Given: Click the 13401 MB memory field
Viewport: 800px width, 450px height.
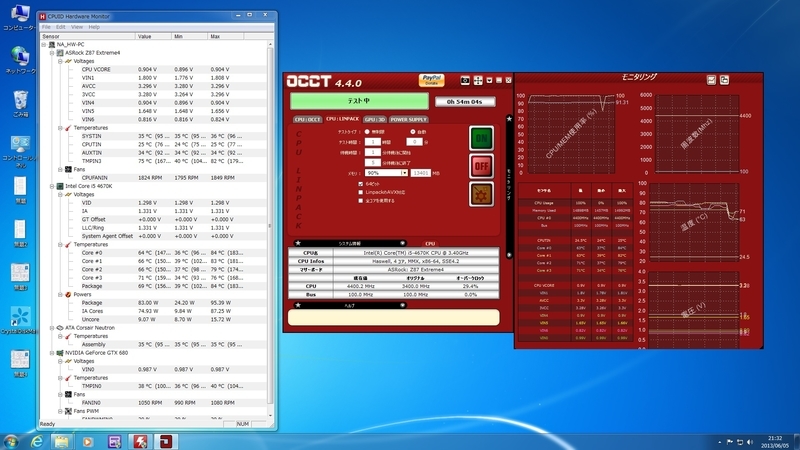Looking at the screenshot, I should point(420,173).
